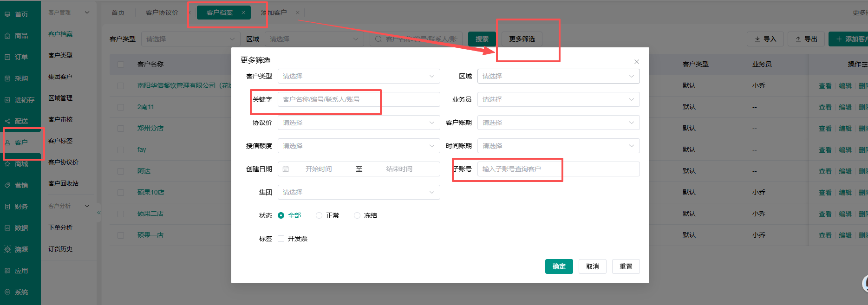Check the row checkbox for 郑州分店
The image size is (868, 305).
(x=121, y=128)
